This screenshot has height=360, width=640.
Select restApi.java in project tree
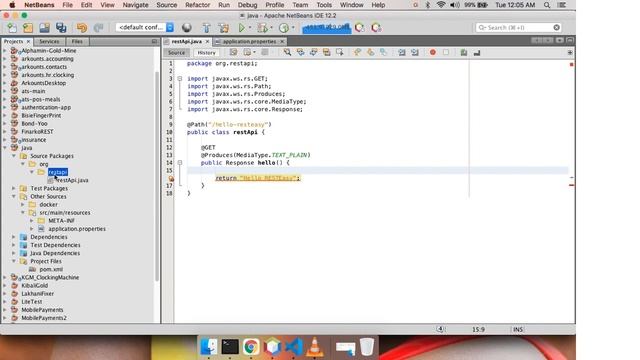(x=72, y=180)
